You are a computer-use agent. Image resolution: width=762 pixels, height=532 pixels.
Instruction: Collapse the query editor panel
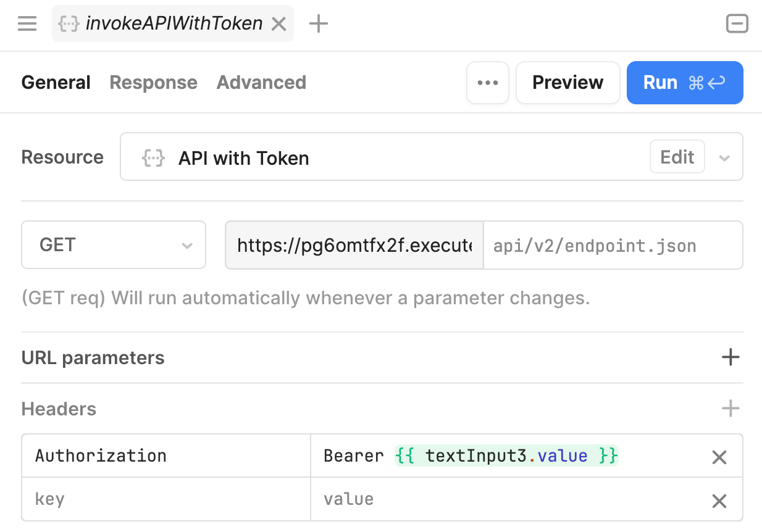pos(737,24)
